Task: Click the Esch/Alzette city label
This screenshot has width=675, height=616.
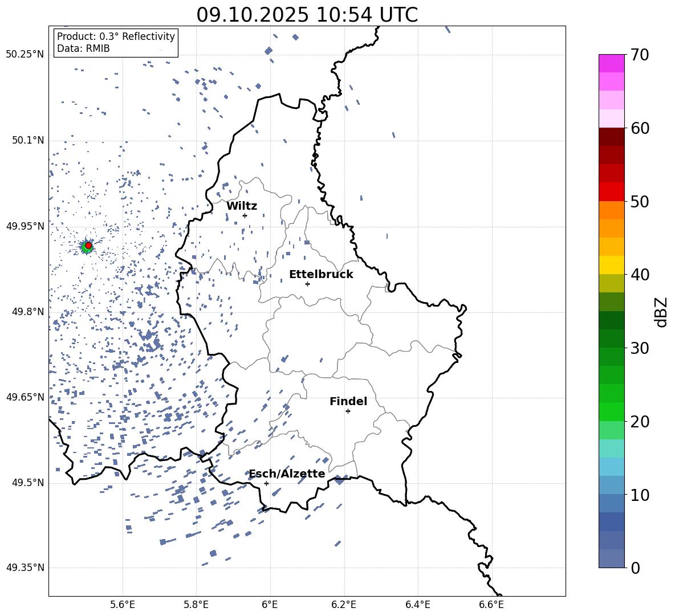Action: coord(287,474)
